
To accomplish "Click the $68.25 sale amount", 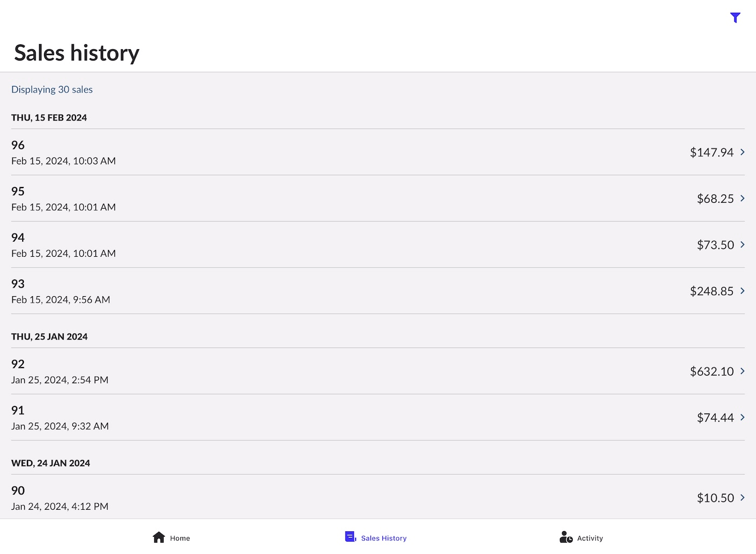I will 715,199.
